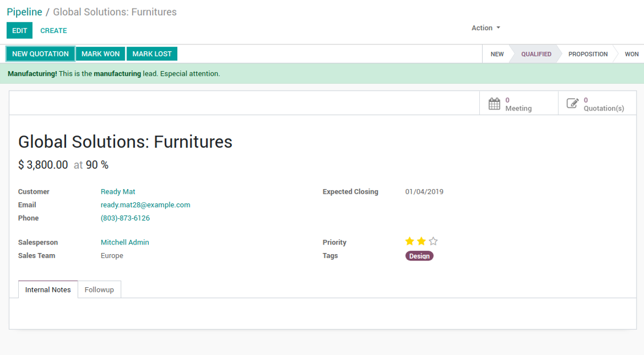Image resolution: width=644 pixels, height=355 pixels.
Task: Go back to the Pipeline breadcrumb
Action: tap(25, 12)
